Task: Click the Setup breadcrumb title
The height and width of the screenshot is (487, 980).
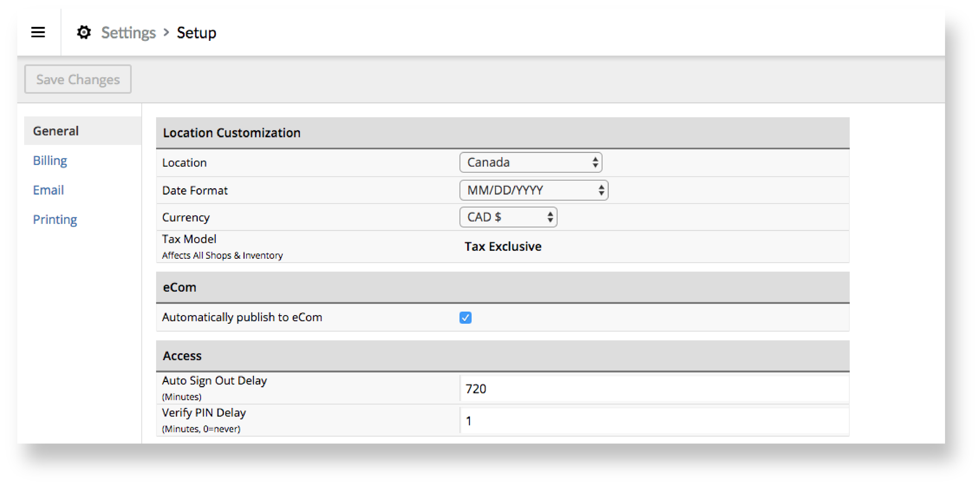Action: point(196,33)
